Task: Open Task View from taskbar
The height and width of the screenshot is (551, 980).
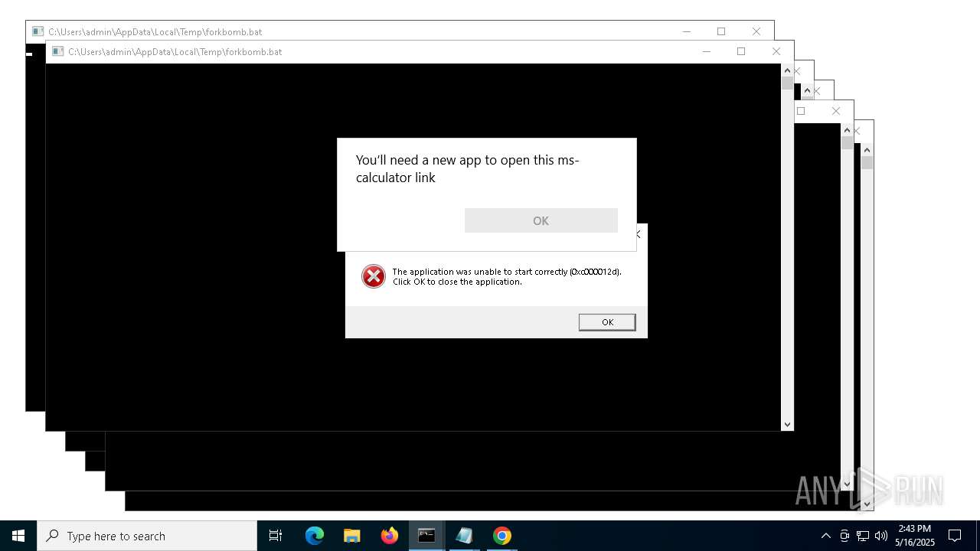Action: point(276,536)
